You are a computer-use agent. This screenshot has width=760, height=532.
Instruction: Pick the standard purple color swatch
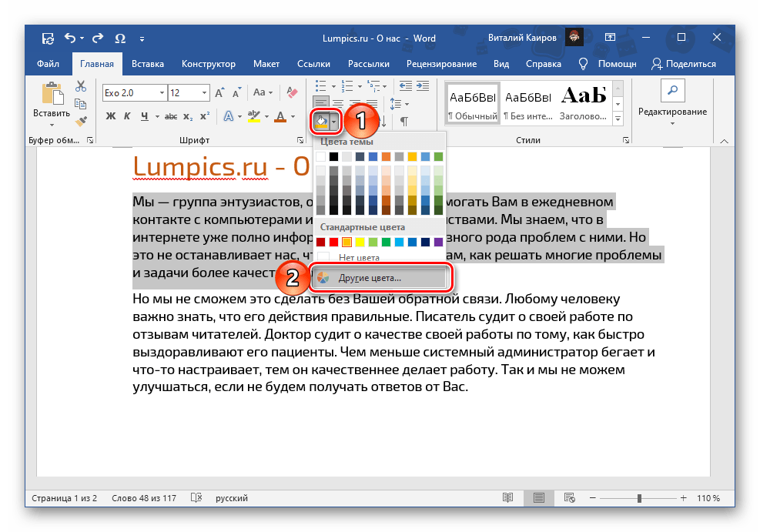pyautogui.click(x=438, y=242)
